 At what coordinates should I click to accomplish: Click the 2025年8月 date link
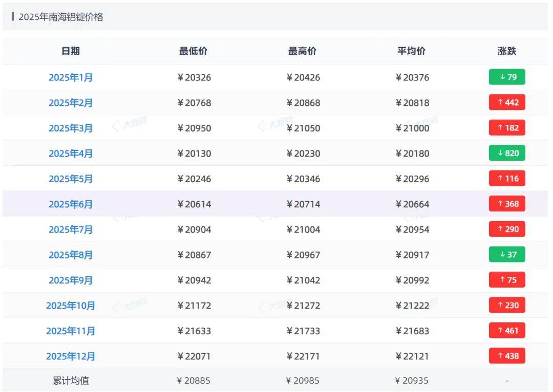(71, 255)
